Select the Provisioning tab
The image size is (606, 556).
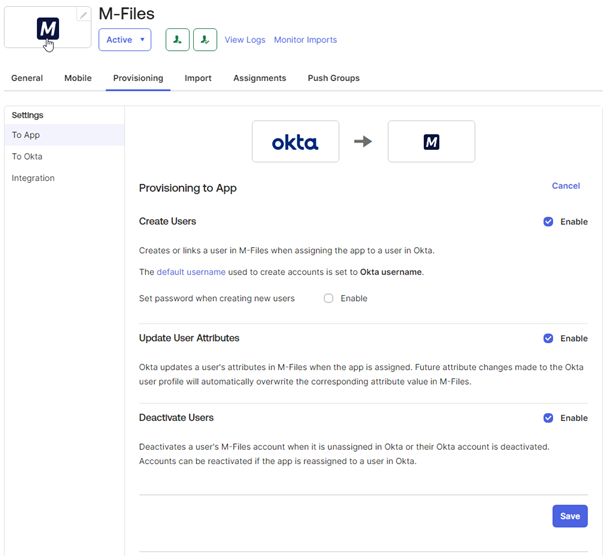[138, 78]
